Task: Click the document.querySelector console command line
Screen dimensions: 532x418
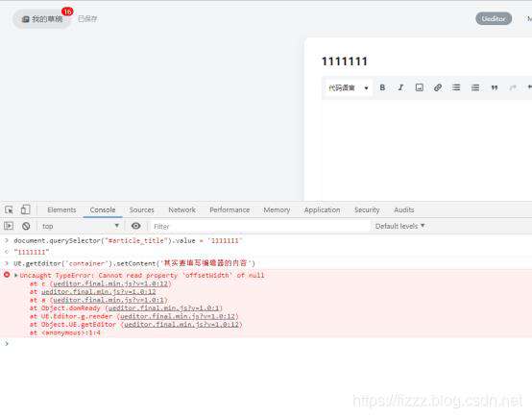Action: [x=129, y=241]
